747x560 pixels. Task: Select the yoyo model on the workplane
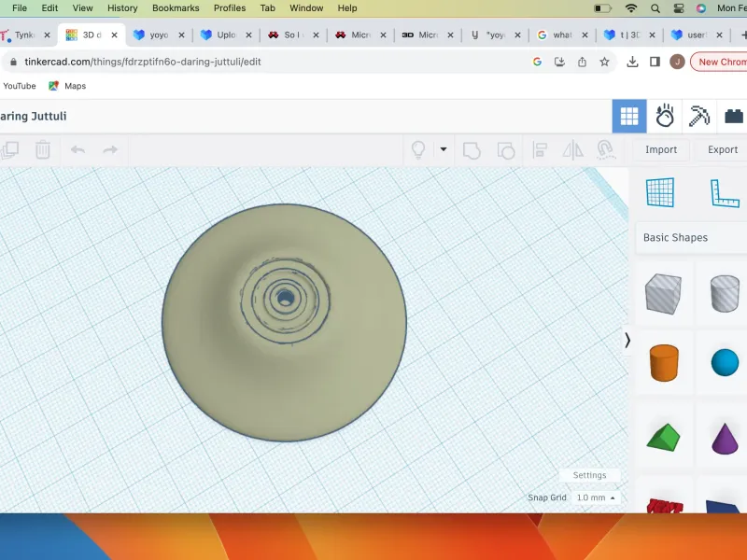[285, 323]
